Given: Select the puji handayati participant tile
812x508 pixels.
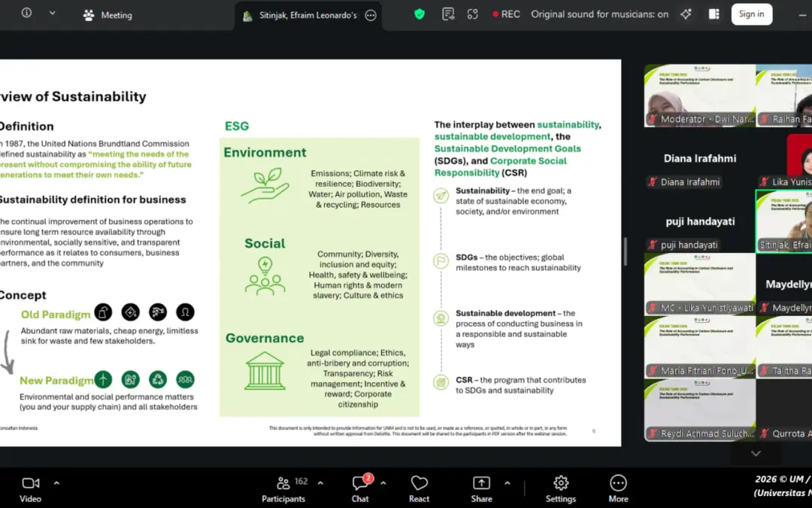Looking at the screenshot, I should [700, 221].
